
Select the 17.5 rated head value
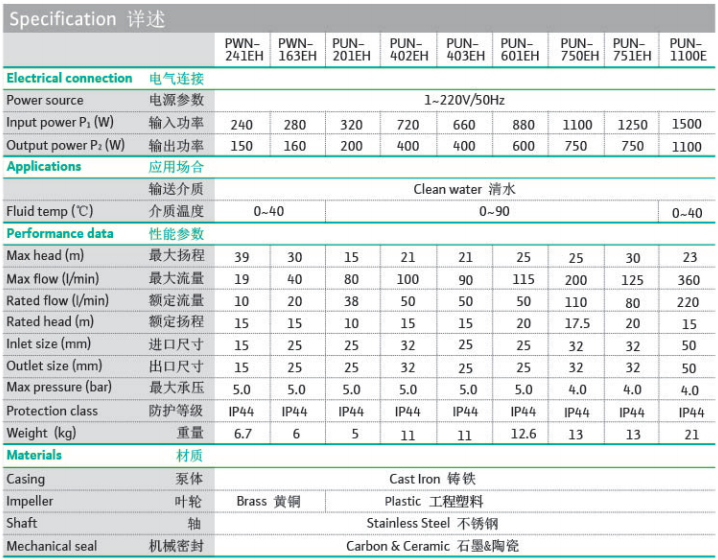coord(577,324)
